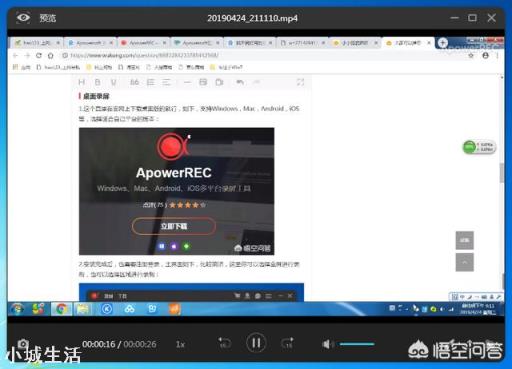Image resolution: width=512 pixels, height=369 pixels.
Task: Toggle underline with the U icon
Action: click(x=114, y=82)
